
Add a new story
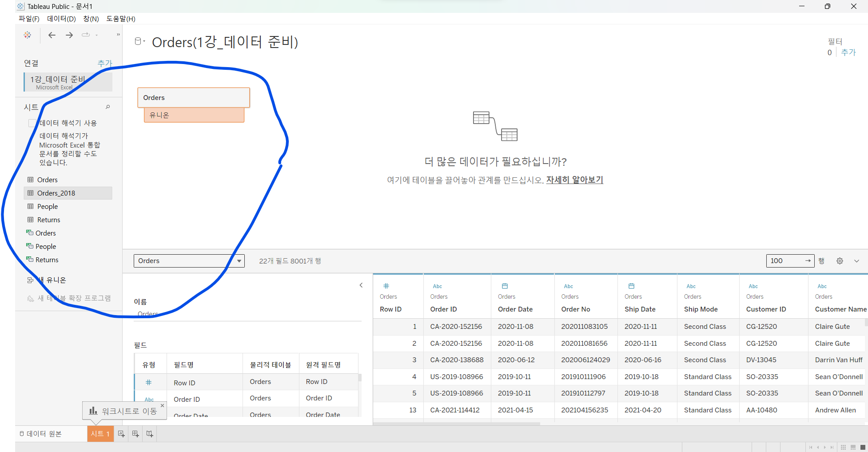click(x=150, y=434)
